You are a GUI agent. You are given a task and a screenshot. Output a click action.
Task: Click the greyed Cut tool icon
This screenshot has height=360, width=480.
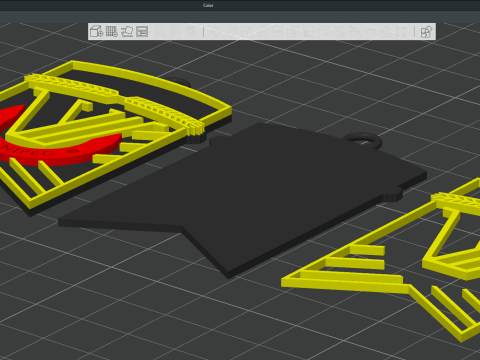point(276,32)
